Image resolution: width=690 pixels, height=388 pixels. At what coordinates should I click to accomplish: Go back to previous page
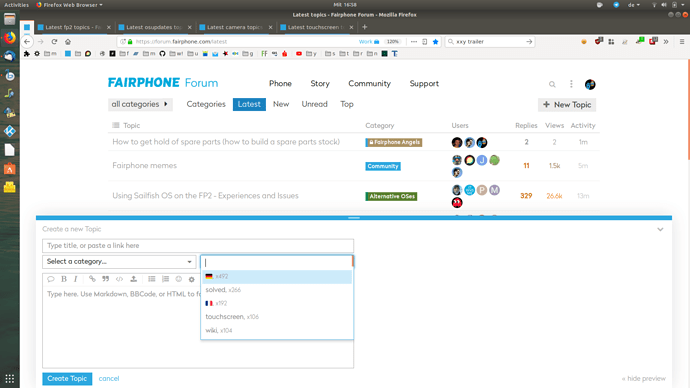tap(27, 41)
